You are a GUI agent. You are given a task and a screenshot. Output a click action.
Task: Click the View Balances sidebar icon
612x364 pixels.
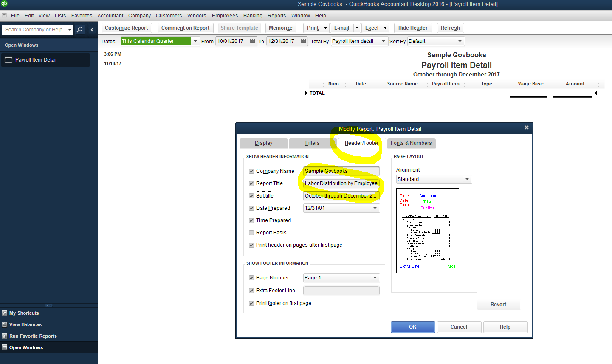(5, 324)
